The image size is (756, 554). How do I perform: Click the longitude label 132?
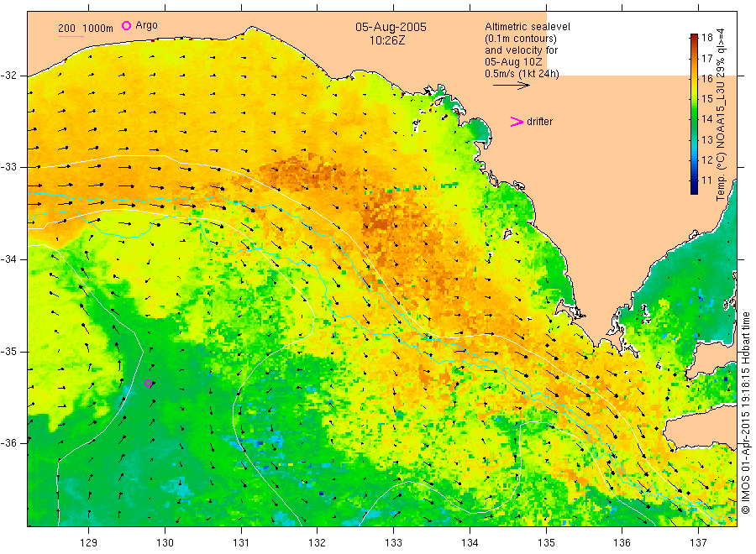[x=318, y=543]
